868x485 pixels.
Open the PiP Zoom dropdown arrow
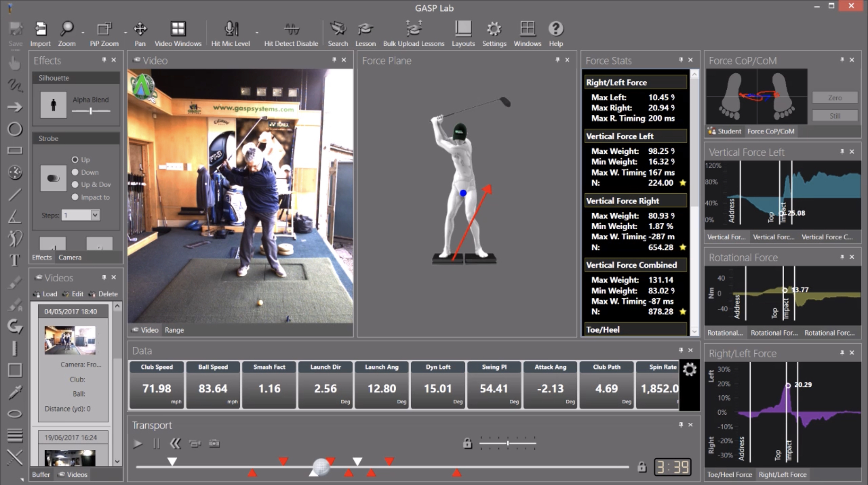tap(125, 32)
